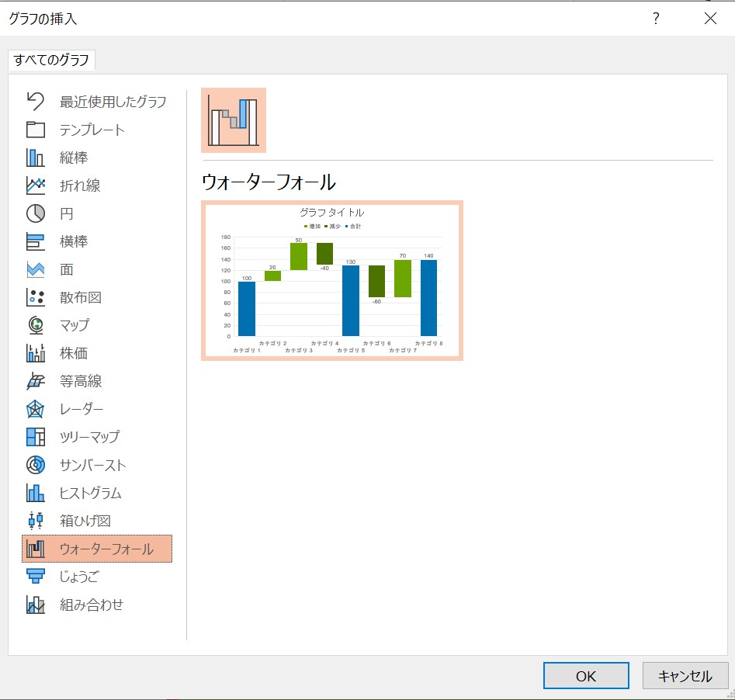Dismiss the dialog with キャンセル
Screen dimensions: 735x700
685,676
